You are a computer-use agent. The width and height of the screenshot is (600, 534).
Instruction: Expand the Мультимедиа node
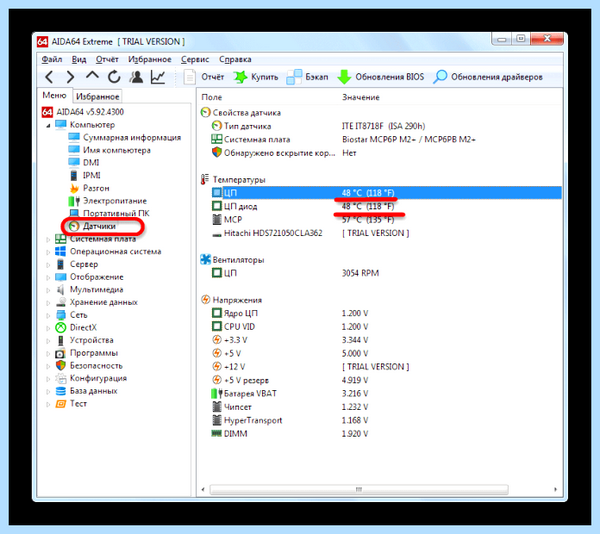(48, 290)
